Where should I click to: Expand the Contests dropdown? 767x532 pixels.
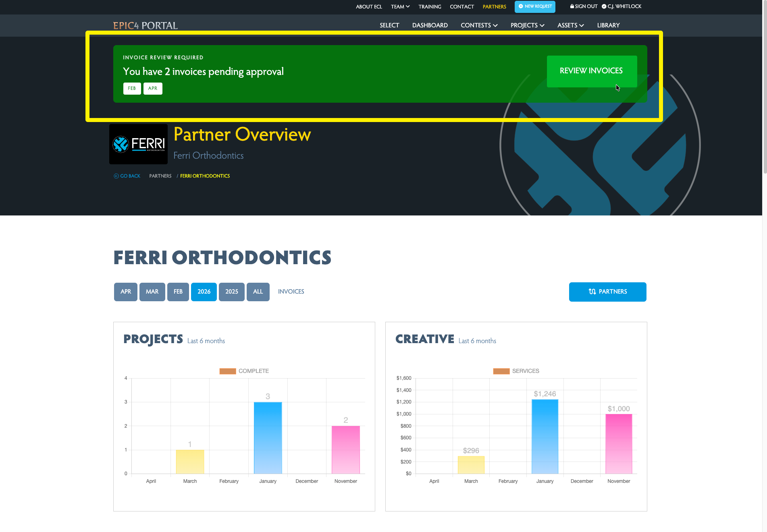click(x=479, y=25)
